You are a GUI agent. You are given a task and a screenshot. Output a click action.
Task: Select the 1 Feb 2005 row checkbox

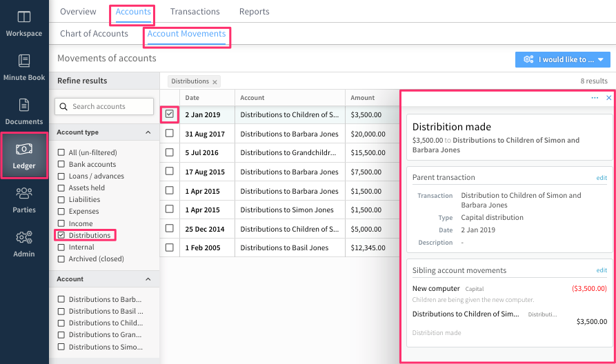[169, 247]
